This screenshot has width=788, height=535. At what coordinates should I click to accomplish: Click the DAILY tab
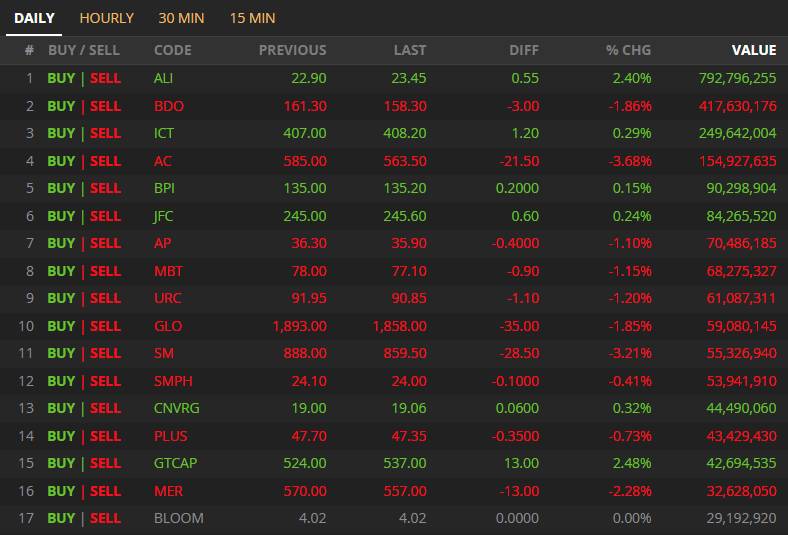click(34, 19)
